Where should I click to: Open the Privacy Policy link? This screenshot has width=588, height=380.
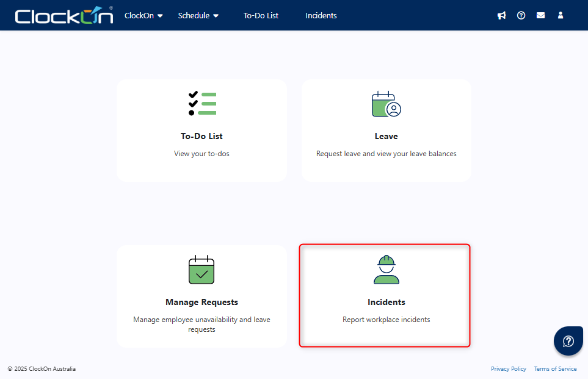pyautogui.click(x=509, y=369)
